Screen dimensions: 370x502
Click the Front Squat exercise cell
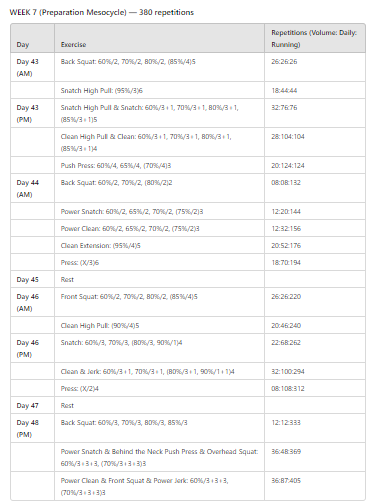pyautogui.click(x=159, y=302)
